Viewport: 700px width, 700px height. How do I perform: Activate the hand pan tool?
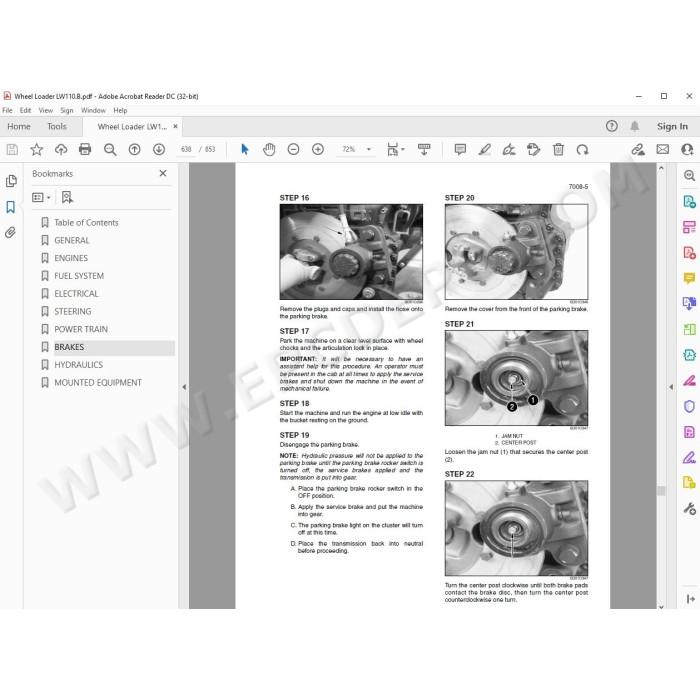[x=269, y=149]
